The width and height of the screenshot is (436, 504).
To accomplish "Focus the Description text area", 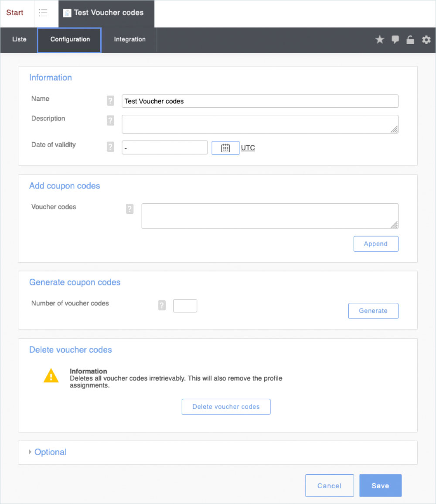I will pyautogui.click(x=260, y=124).
